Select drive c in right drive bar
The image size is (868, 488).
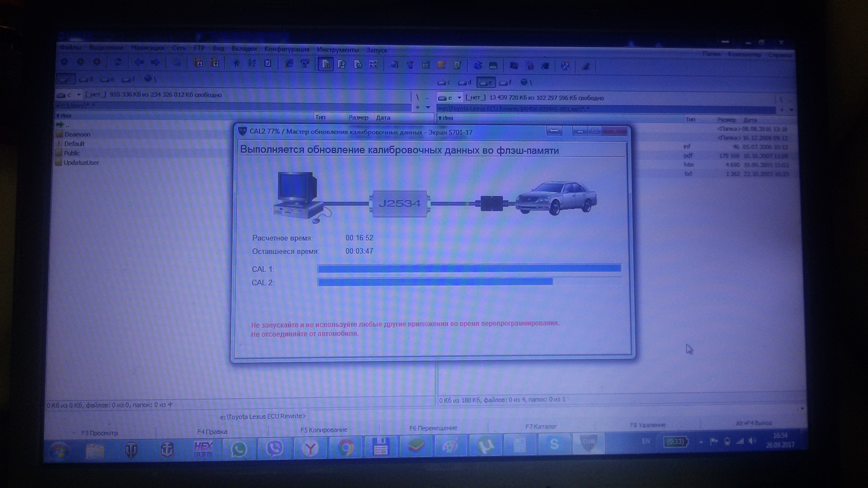[x=444, y=82]
